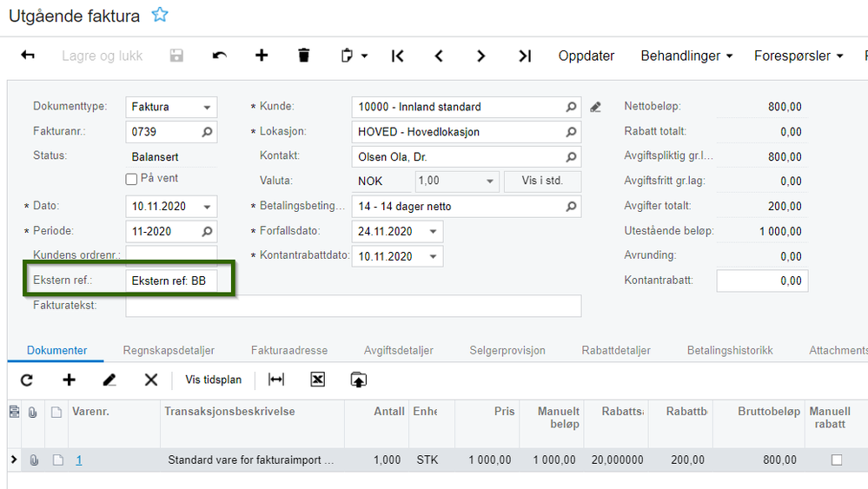Image resolution: width=868 pixels, height=489 pixels.
Task: Open the Behandlinger dropdown menu
Action: 686,56
